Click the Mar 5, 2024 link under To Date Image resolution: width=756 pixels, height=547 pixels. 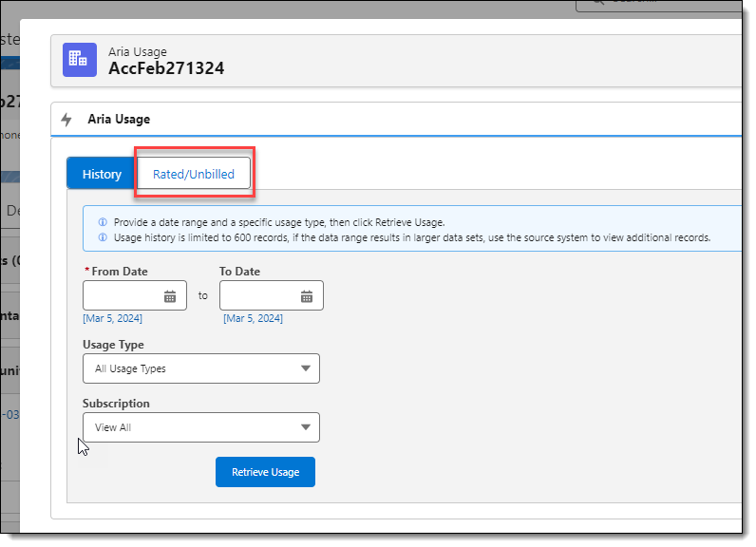[254, 318]
